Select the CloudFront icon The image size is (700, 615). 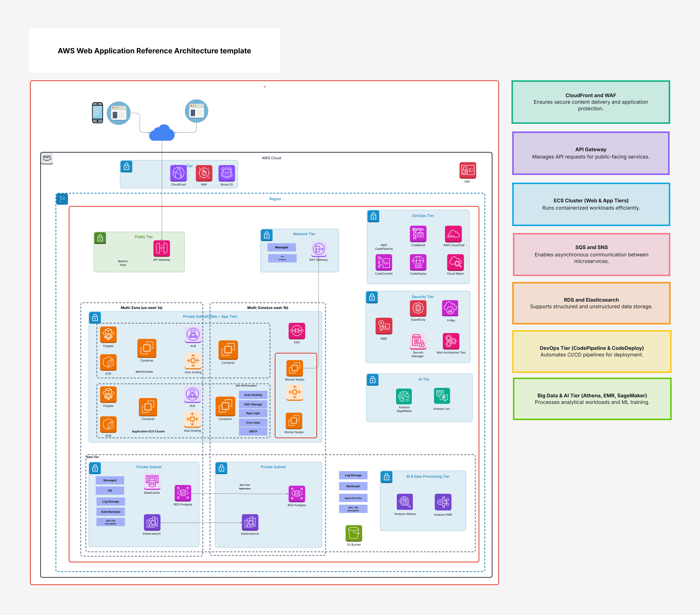click(178, 173)
